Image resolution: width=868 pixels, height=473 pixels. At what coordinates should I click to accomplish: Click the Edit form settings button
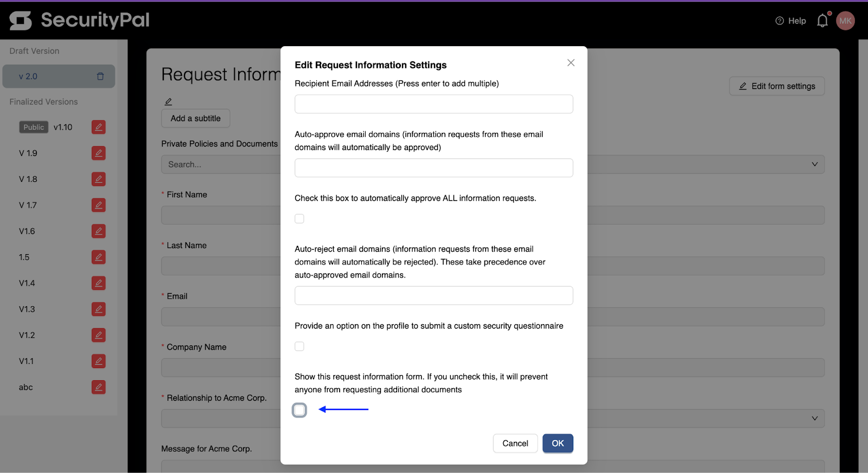click(x=777, y=86)
